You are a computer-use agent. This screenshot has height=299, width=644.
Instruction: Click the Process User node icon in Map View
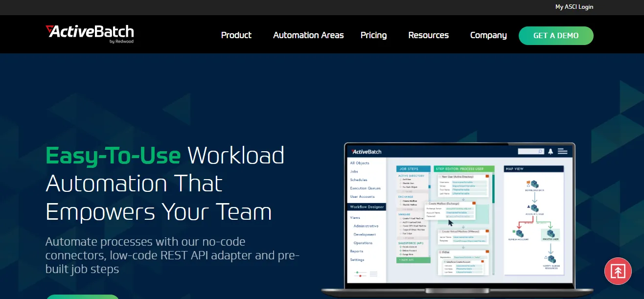point(551,233)
